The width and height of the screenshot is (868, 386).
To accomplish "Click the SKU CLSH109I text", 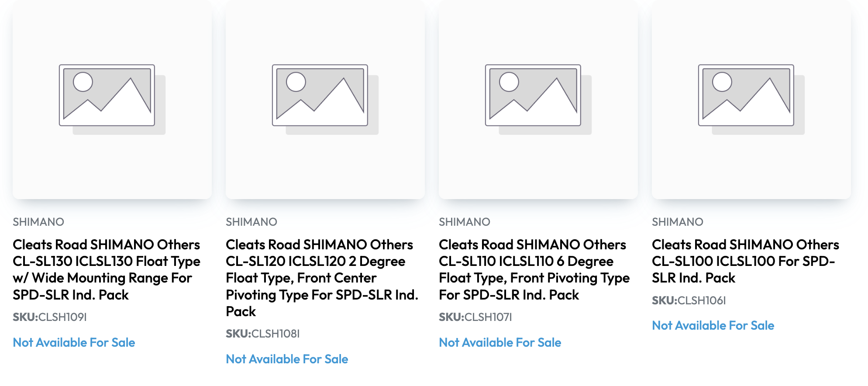I will pyautogui.click(x=50, y=317).
